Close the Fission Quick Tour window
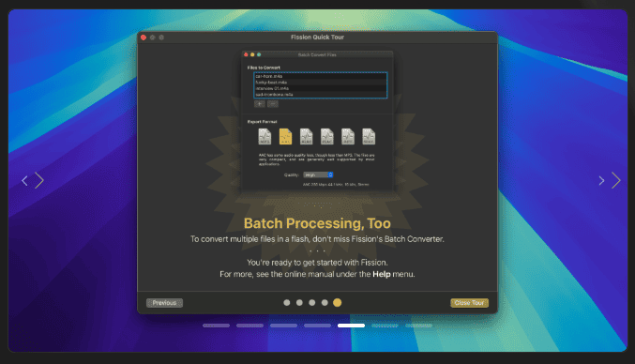The image size is (635, 364). (x=144, y=38)
